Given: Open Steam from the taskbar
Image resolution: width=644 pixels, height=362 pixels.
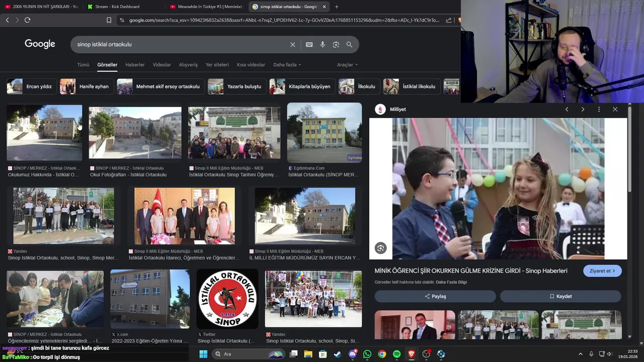Looking at the screenshot, I should (x=338, y=354).
